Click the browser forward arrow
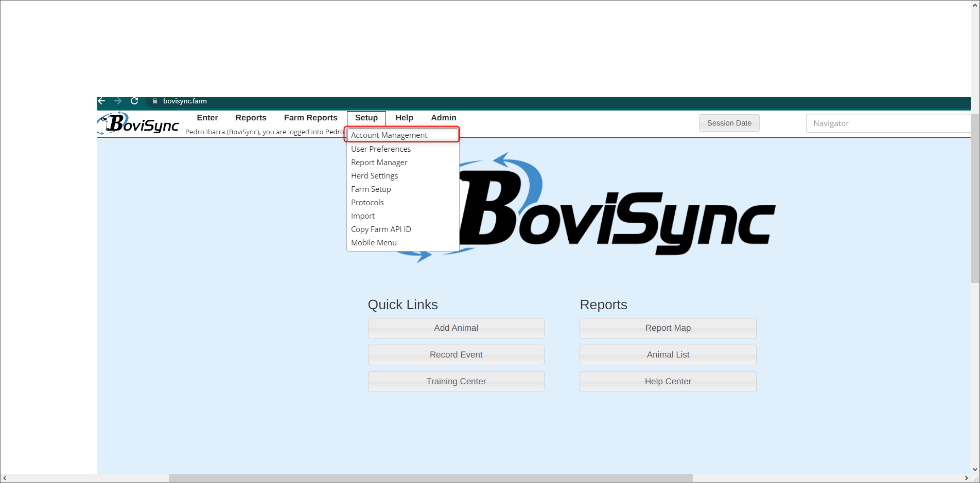Viewport: 980px width, 483px height. click(x=118, y=101)
